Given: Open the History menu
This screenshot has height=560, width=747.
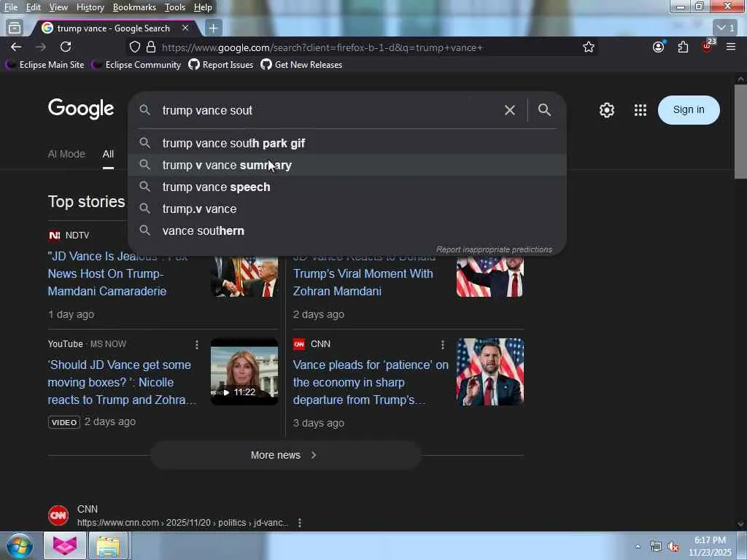Looking at the screenshot, I should click(90, 7).
